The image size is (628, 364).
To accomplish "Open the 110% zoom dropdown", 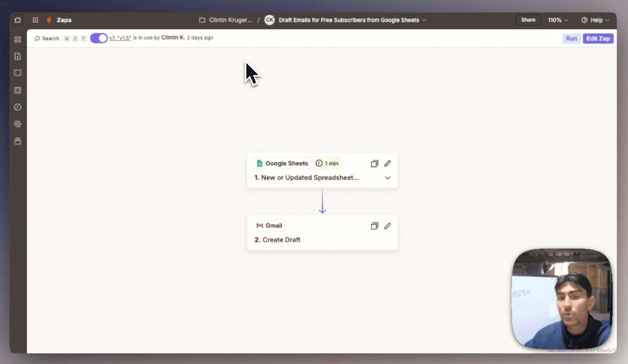I will pos(558,20).
